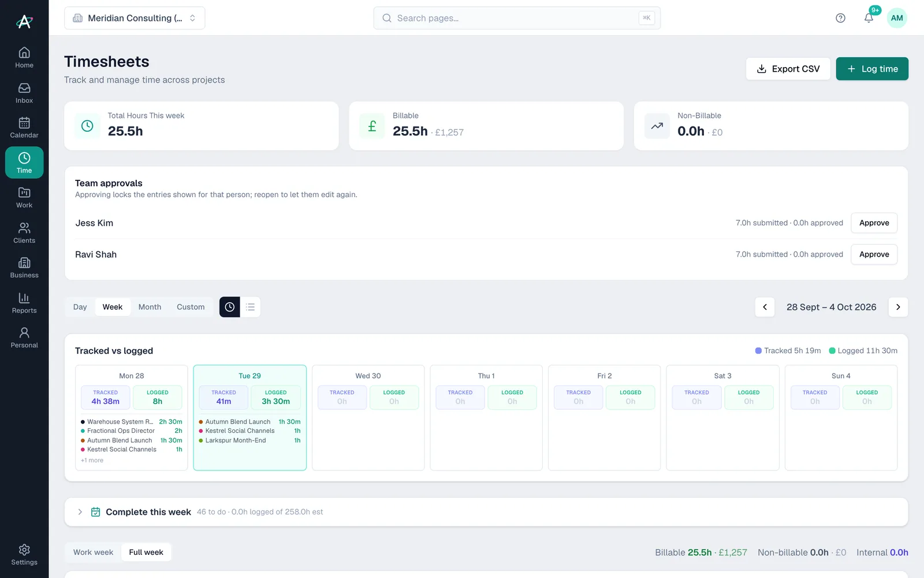Switch to Month tab
924x578 pixels.
tap(150, 307)
